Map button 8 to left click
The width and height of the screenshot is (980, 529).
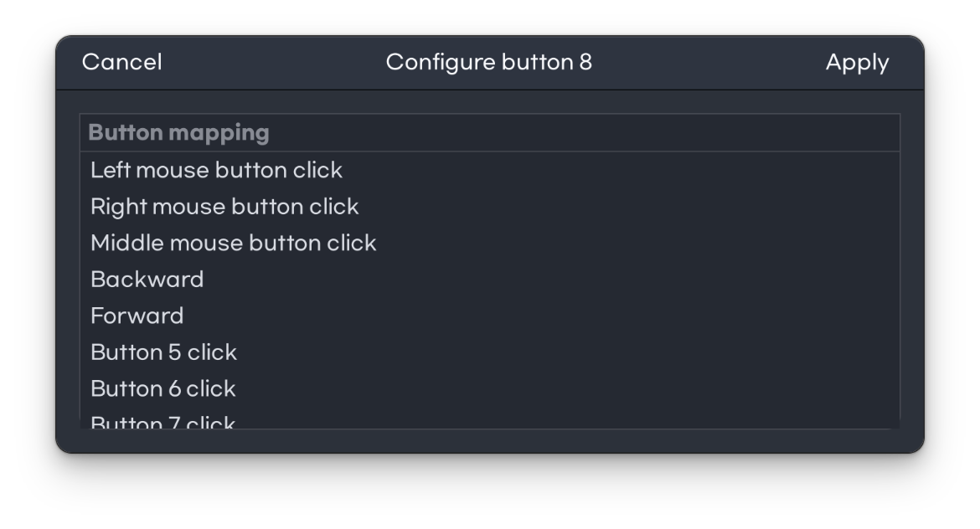tap(216, 170)
